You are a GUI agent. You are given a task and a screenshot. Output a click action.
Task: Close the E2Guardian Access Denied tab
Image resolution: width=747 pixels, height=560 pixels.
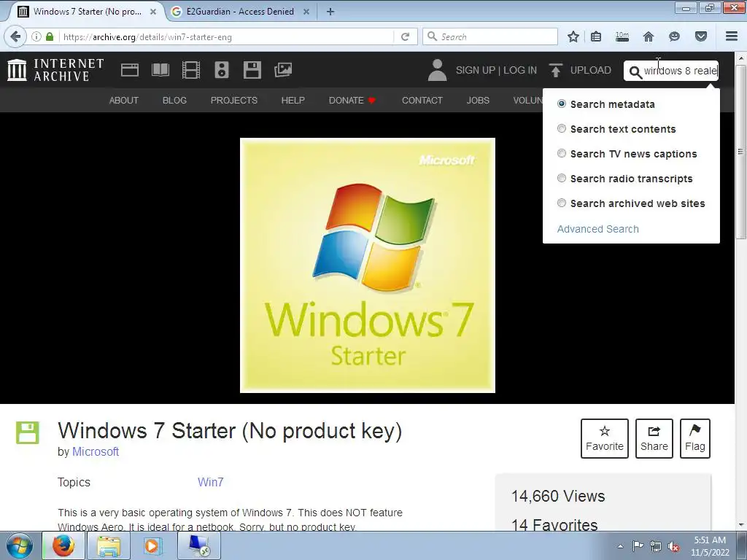(x=307, y=12)
